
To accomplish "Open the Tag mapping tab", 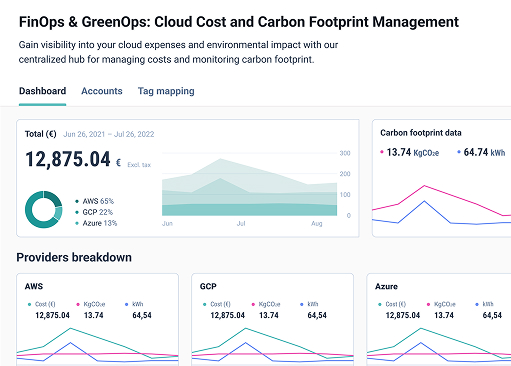I will (x=166, y=91).
